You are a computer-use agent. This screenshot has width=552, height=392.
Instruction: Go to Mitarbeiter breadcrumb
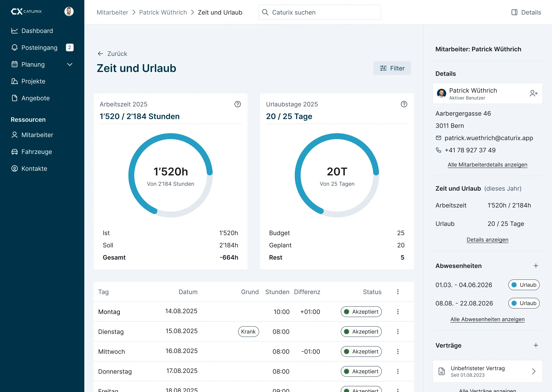(x=112, y=12)
